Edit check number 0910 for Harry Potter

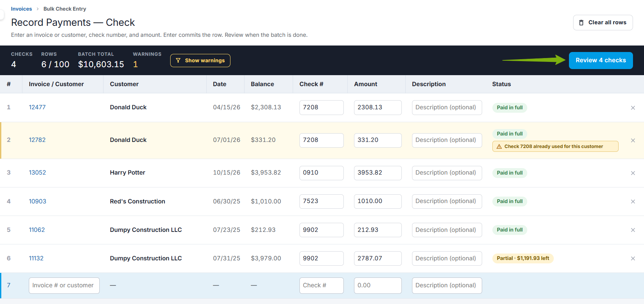click(321, 173)
